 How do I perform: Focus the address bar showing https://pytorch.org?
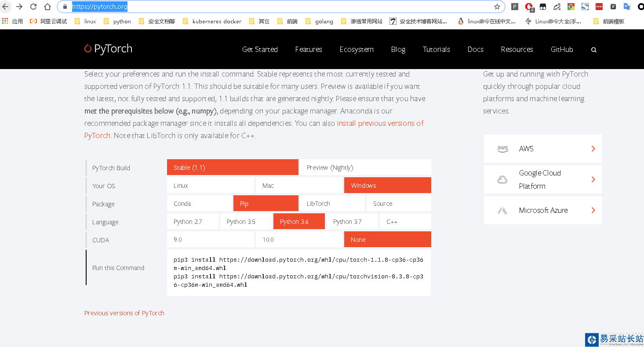click(x=280, y=7)
